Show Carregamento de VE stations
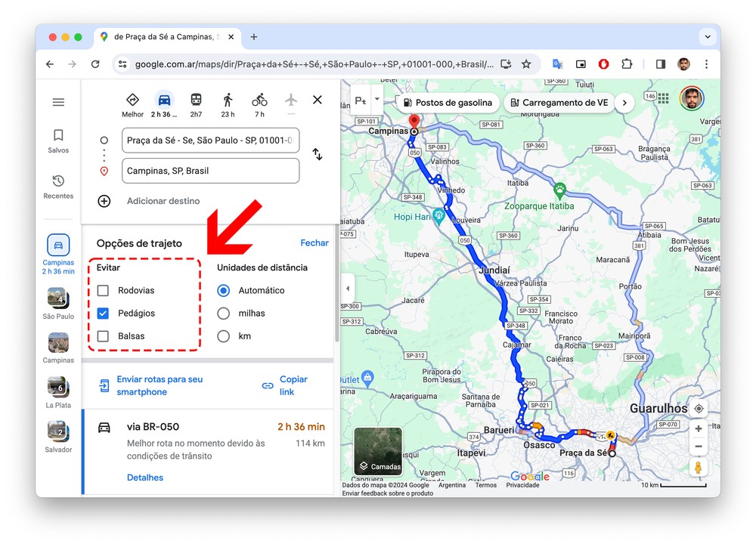 coord(559,103)
